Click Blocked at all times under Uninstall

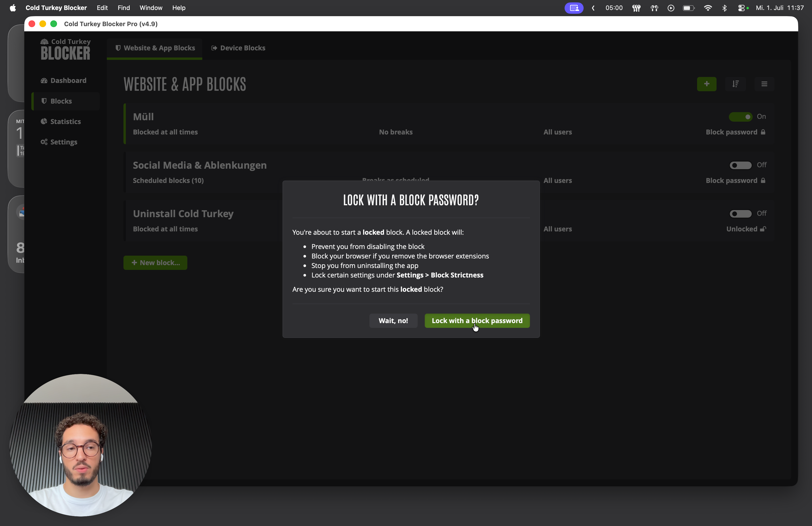tap(165, 229)
